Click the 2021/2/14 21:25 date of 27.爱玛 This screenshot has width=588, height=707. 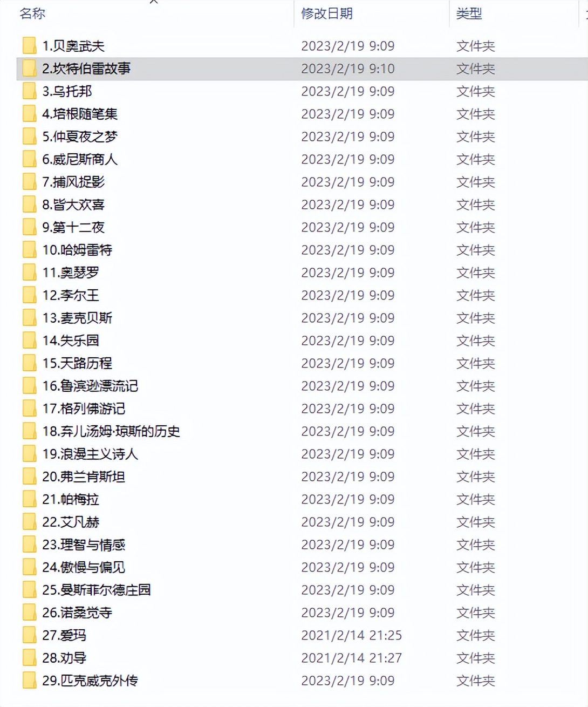pos(352,635)
